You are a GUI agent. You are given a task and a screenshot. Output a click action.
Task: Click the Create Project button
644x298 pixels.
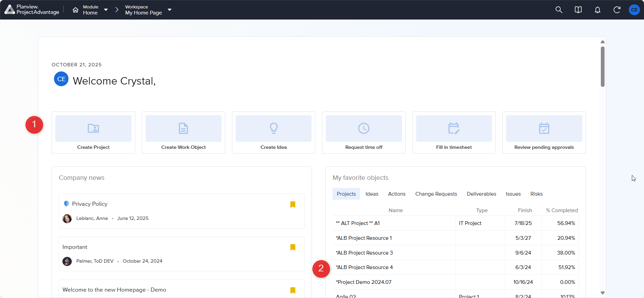click(x=93, y=132)
